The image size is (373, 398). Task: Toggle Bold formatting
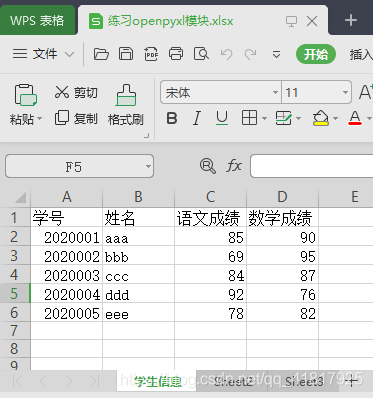[x=172, y=118]
